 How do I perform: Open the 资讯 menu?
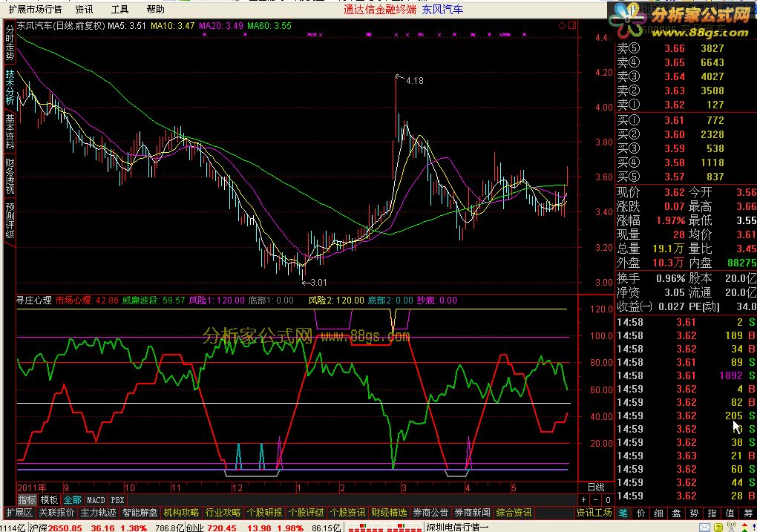click(x=84, y=9)
